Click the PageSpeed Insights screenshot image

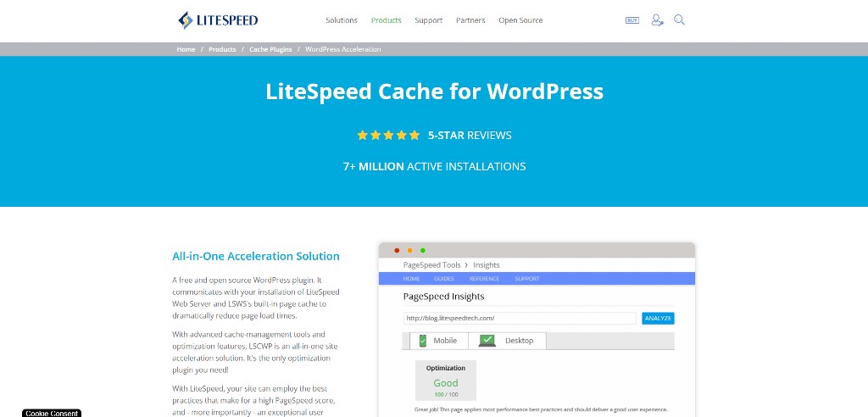click(x=537, y=330)
